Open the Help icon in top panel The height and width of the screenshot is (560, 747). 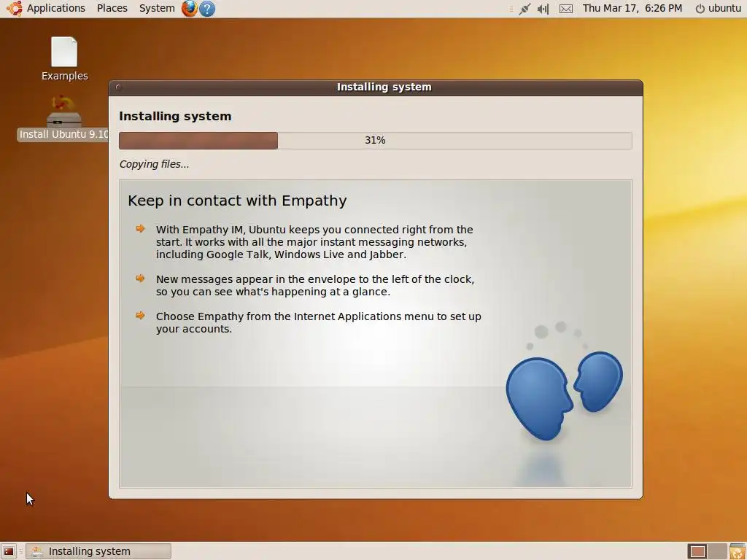point(206,9)
